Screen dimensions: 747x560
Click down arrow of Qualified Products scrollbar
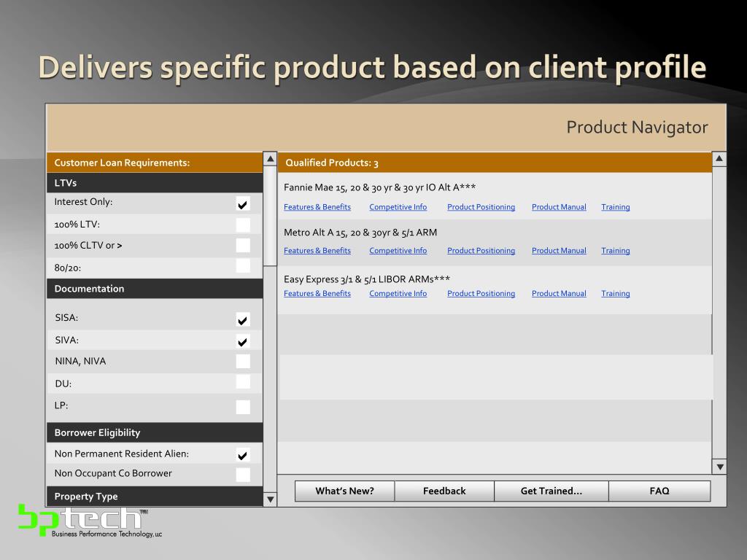click(719, 467)
